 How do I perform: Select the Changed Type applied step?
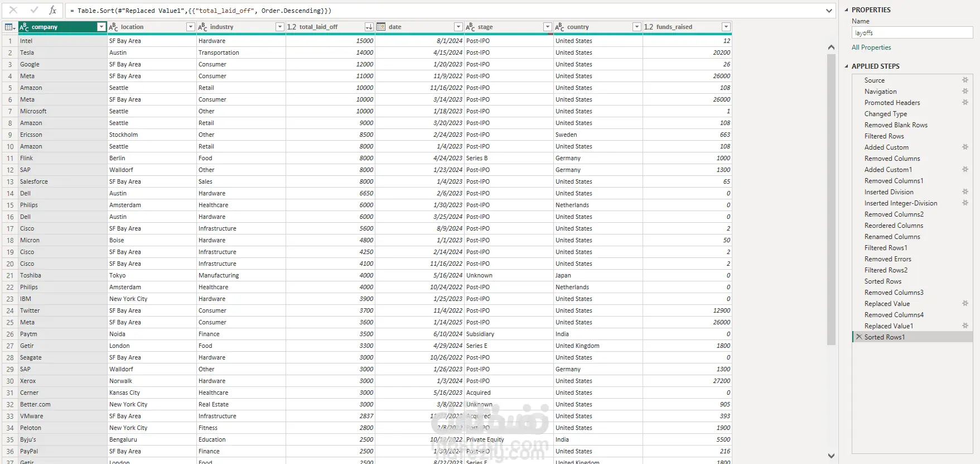pos(886,114)
